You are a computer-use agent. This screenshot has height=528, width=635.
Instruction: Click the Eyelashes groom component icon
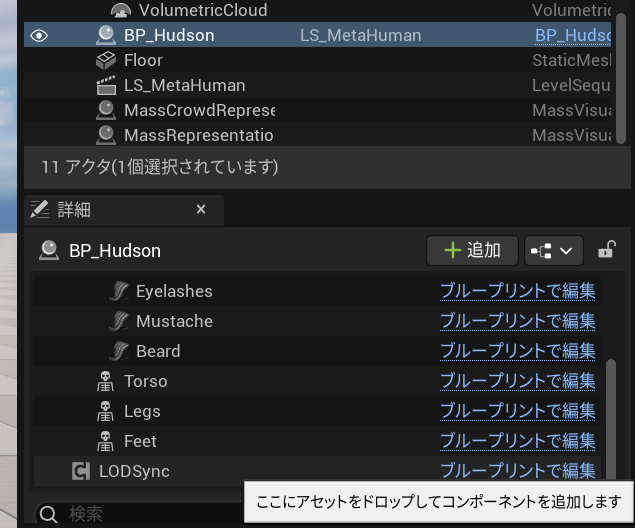[x=120, y=292]
